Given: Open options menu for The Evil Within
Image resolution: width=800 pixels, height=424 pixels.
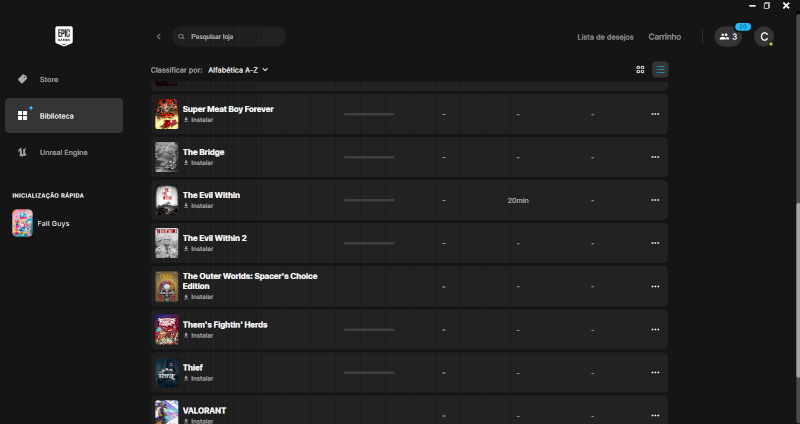Looking at the screenshot, I should tap(655, 200).
